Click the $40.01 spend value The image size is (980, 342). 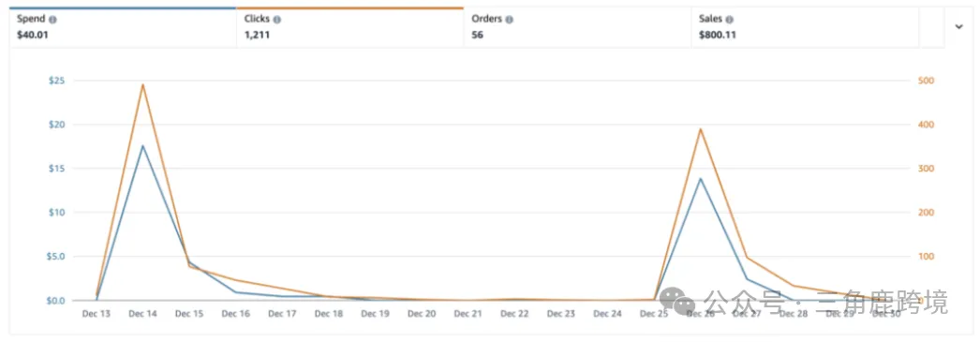pos(33,35)
